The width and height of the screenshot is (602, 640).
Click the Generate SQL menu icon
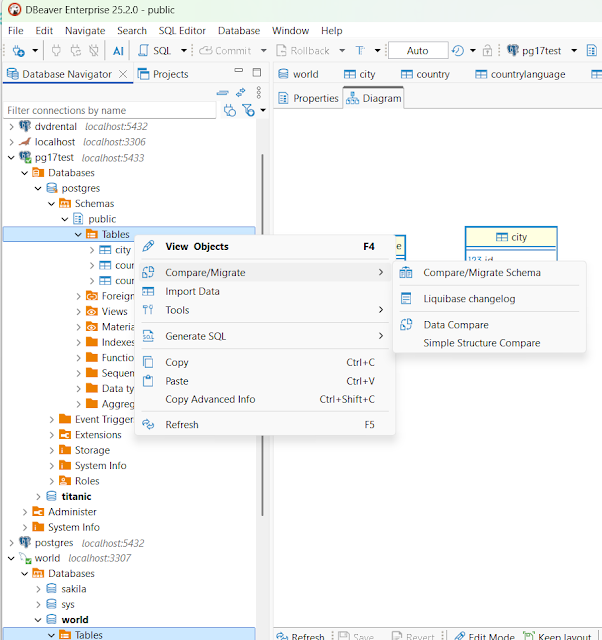coord(148,336)
